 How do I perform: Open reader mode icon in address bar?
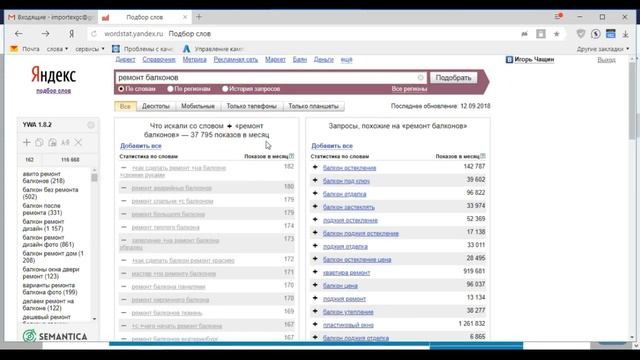tap(541, 34)
